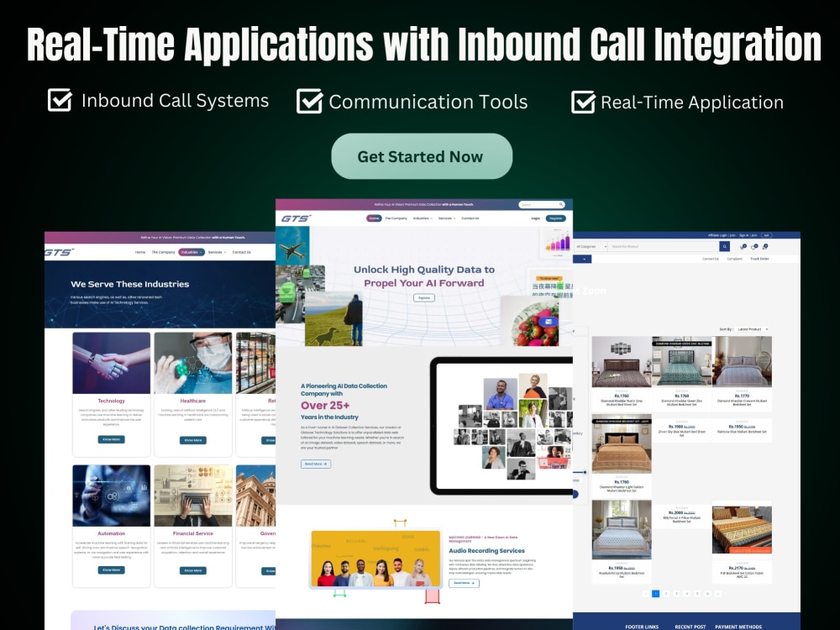Click the light golden bedsheet product image
Screen dimensions: 840x630
tap(622, 445)
